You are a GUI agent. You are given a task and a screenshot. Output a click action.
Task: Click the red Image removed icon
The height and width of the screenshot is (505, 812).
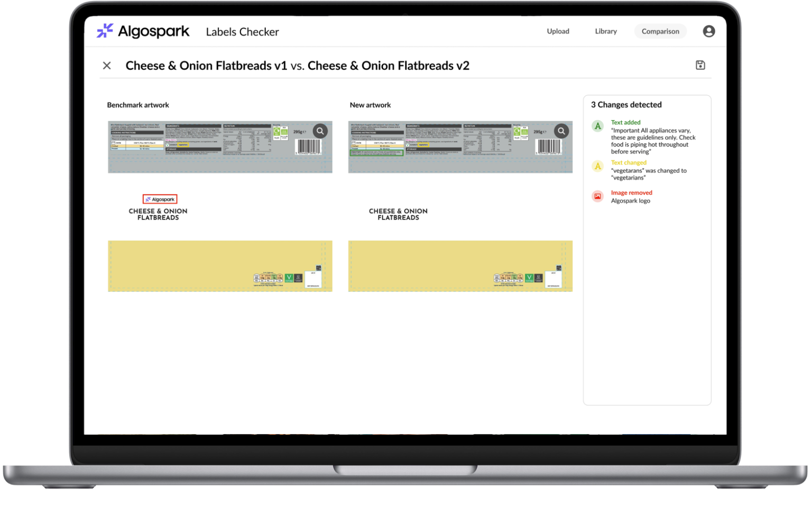tap(597, 196)
